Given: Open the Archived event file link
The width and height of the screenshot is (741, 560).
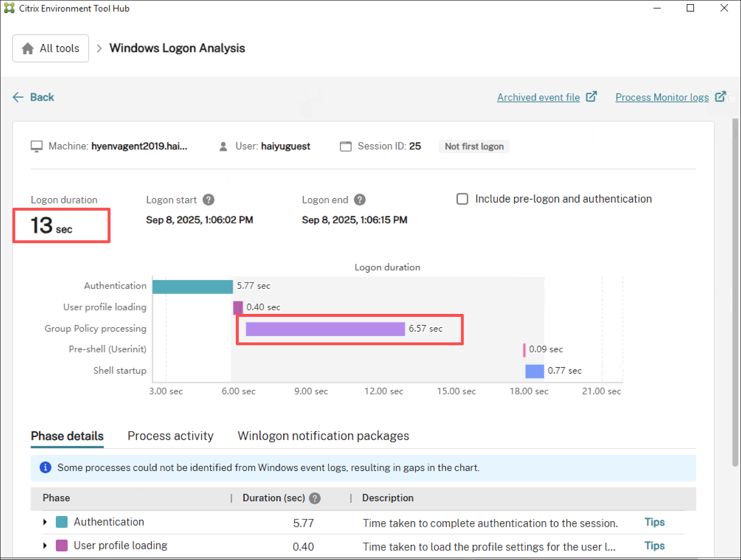Looking at the screenshot, I should 538,98.
